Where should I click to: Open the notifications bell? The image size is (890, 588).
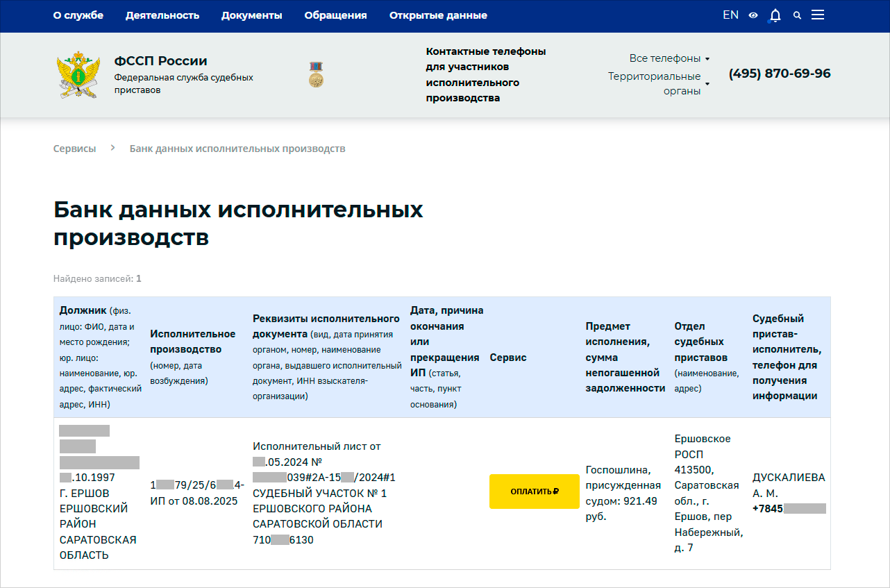click(x=774, y=15)
